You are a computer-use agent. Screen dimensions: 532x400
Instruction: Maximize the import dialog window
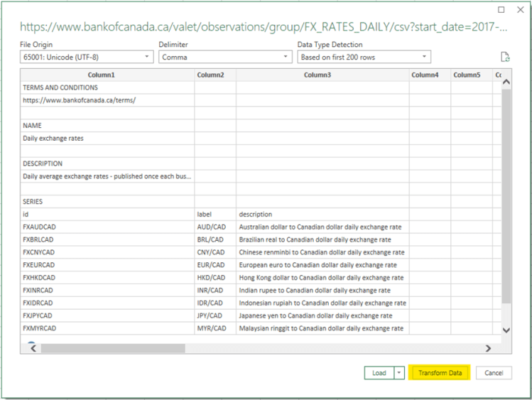tap(501, 10)
